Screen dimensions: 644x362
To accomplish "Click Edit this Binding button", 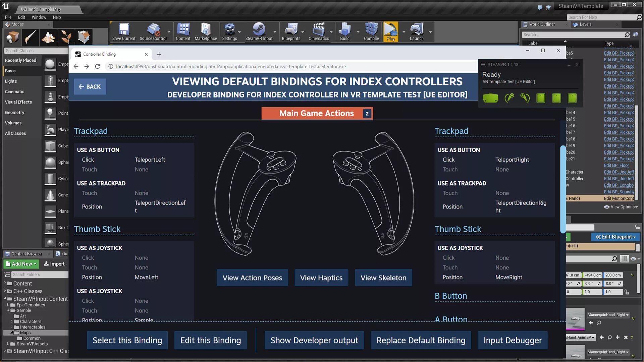I will [x=210, y=340].
